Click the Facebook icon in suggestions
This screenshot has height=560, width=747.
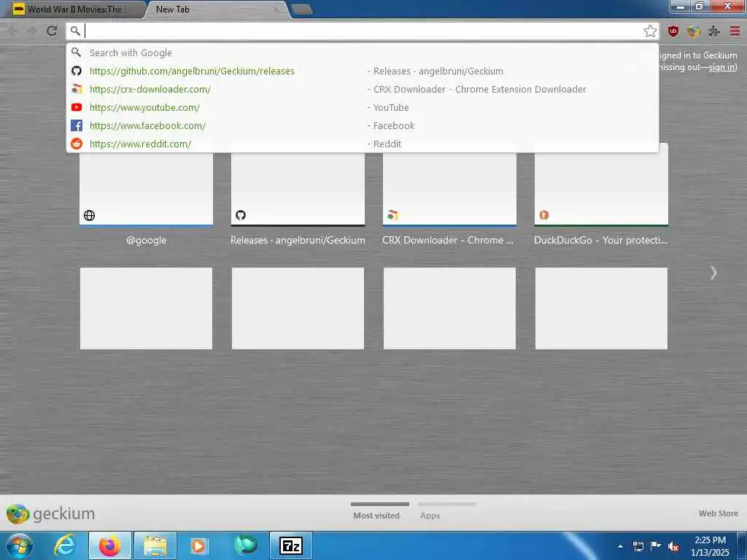76,125
